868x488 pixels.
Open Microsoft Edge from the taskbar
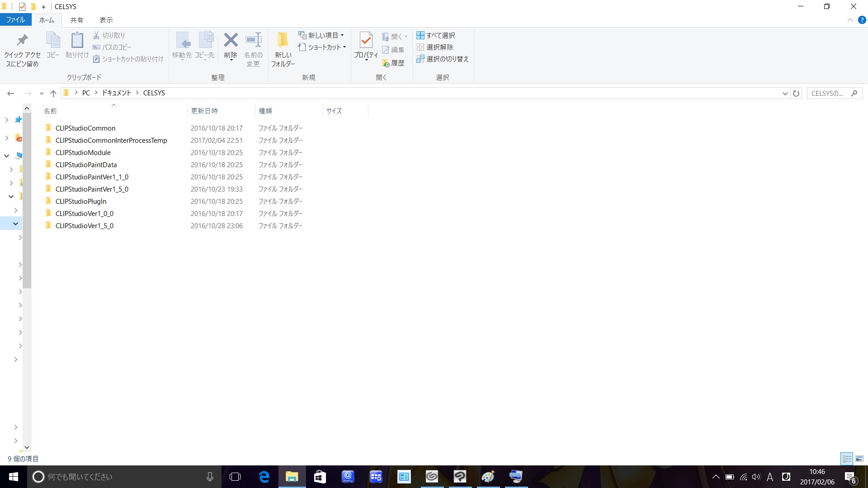pos(264,477)
